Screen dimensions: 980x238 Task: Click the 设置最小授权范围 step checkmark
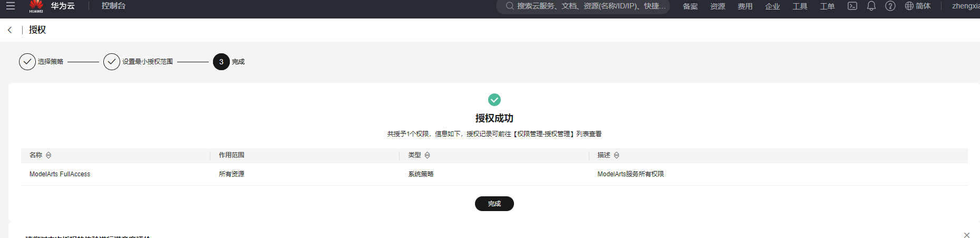tap(112, 62)
